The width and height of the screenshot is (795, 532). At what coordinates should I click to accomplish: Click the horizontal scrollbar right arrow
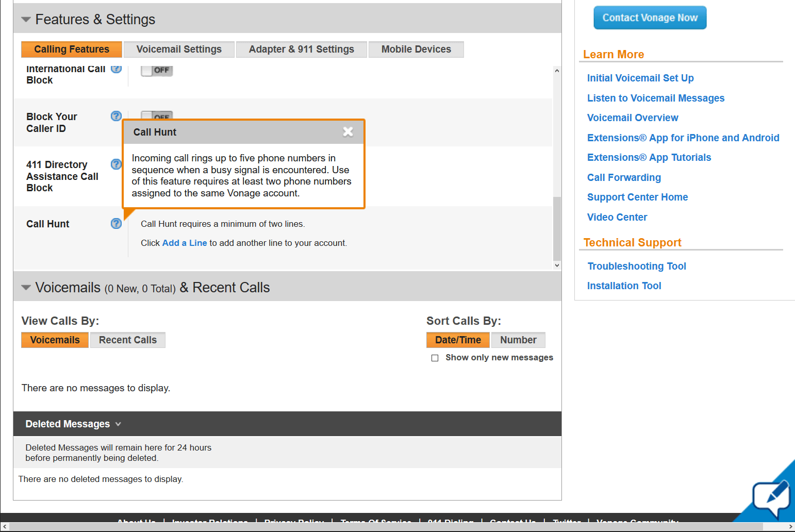790,526
